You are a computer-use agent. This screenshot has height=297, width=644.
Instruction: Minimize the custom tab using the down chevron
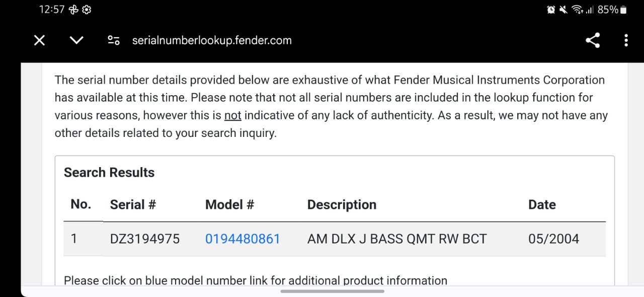(x=76, y=40)
